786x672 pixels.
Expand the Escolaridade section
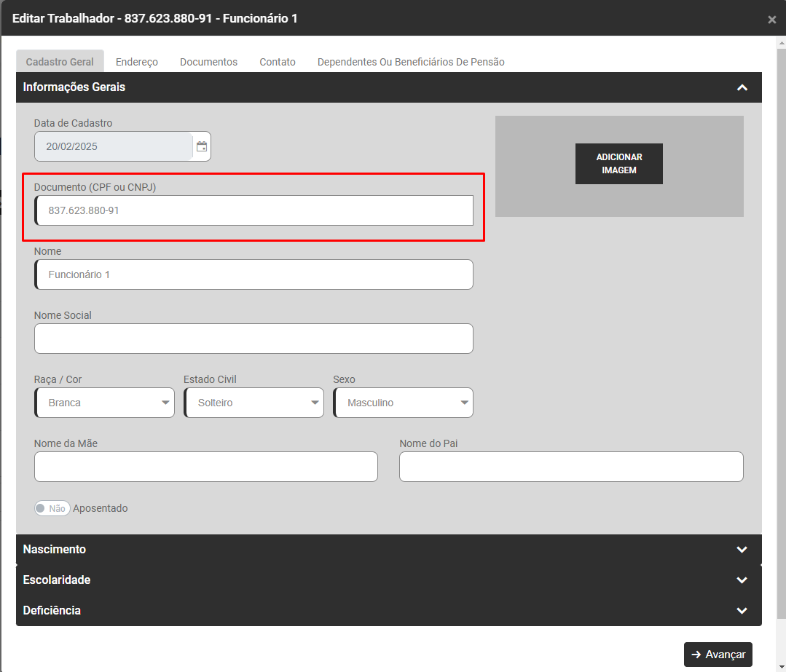[x=742, y=580]
